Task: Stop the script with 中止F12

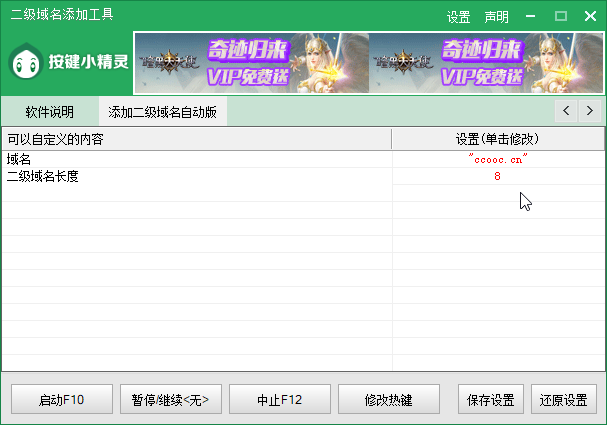Action: 279,400
